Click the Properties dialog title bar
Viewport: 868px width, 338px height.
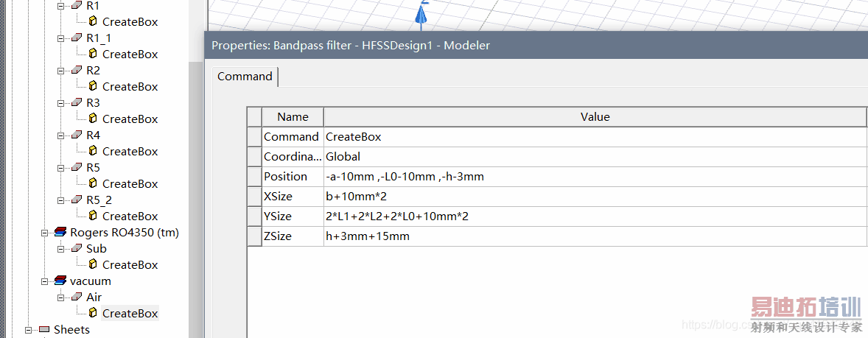536,46
